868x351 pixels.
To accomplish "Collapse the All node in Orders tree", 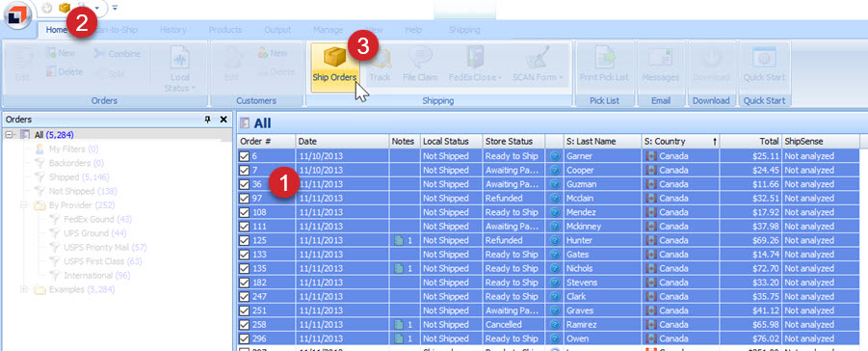I will (x=10, y=135).
